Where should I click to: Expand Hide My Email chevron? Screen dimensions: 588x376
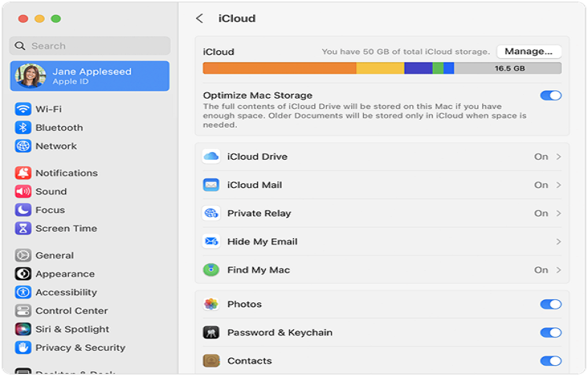pos(558,241)
